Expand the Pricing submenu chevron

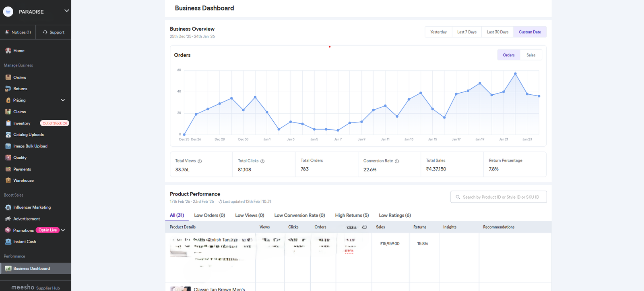click(63, 100)
